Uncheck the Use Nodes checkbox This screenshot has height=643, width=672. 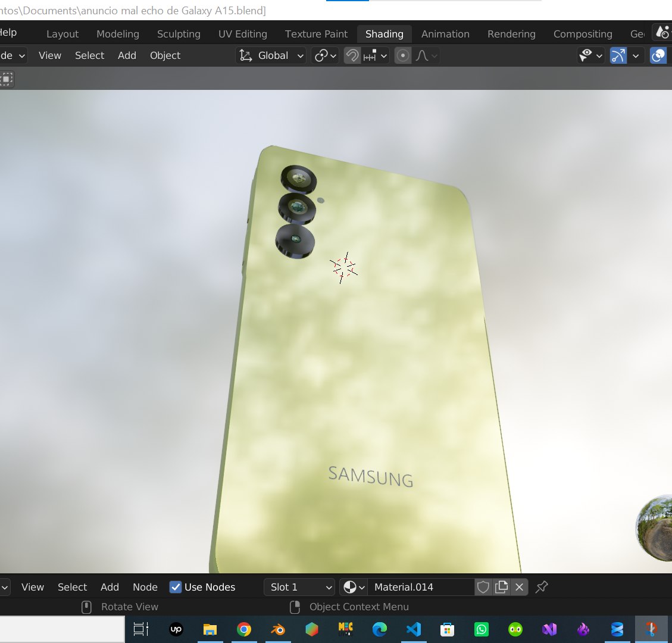[175, 587]
